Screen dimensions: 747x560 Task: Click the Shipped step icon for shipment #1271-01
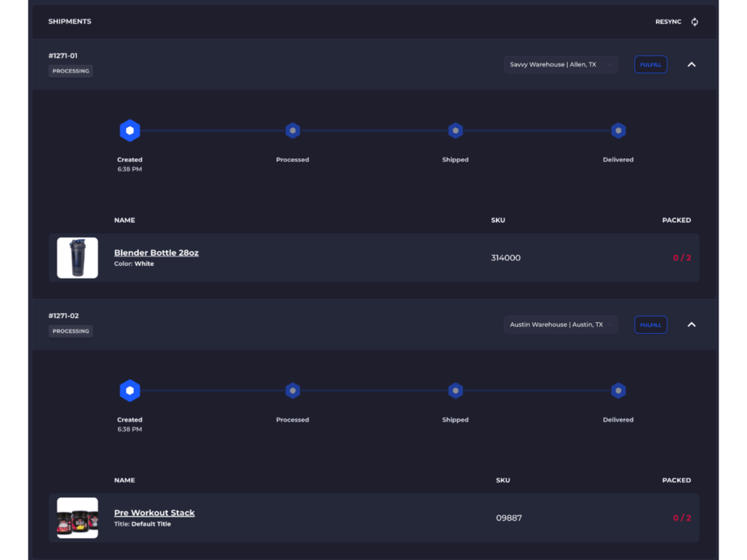pyautogui.click(x=455, y=131)
